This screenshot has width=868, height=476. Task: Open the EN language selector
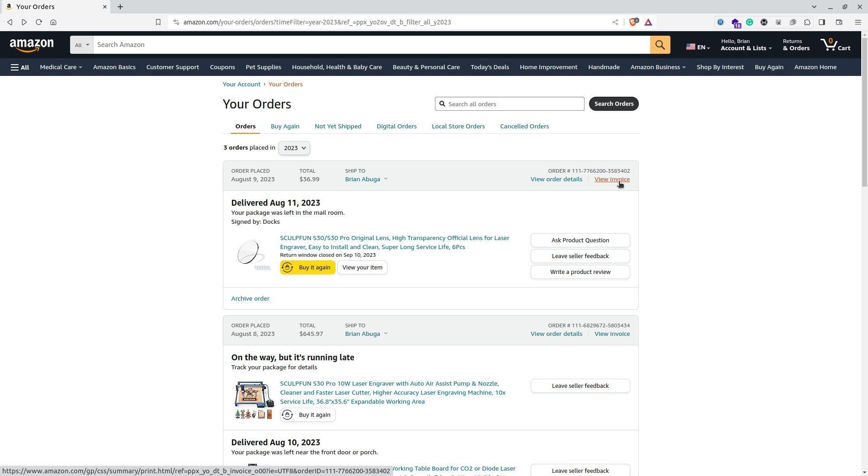tap(698, 46)
